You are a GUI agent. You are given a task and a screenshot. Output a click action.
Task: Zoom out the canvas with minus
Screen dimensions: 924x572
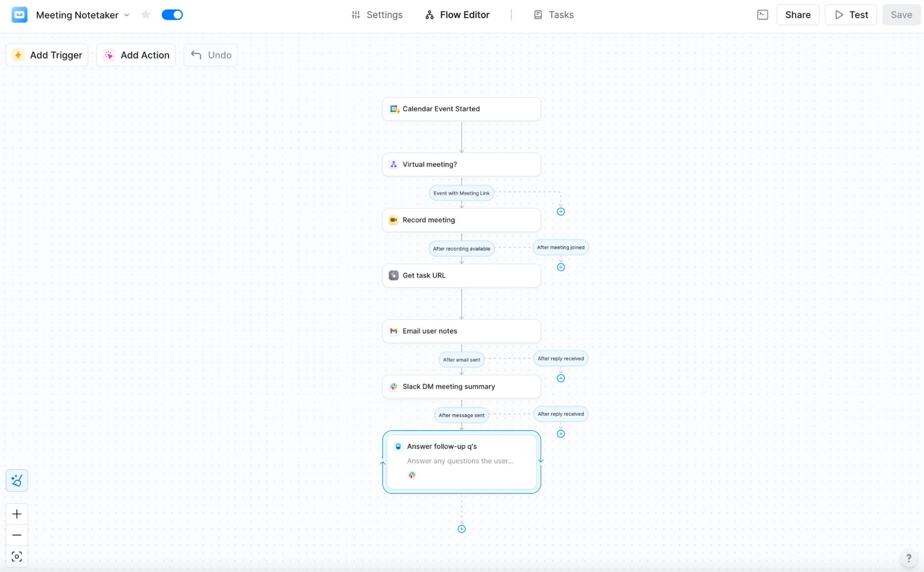tap(17, 535)
